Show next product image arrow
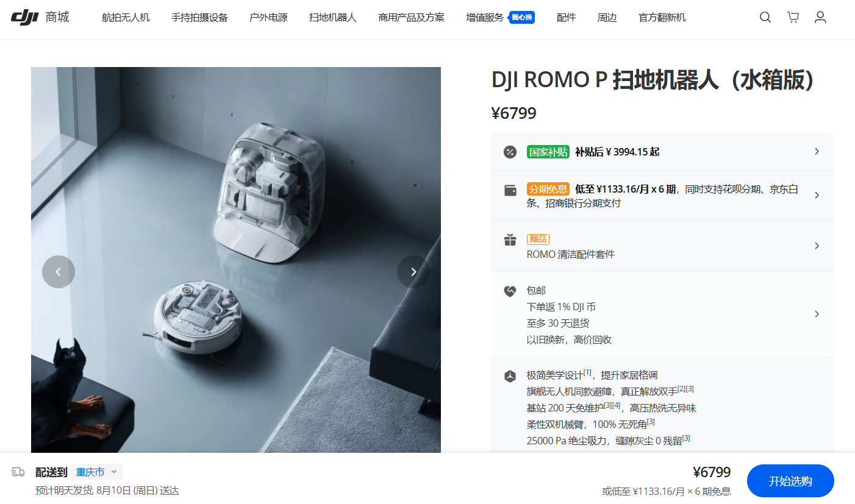Screen dimensions: 855x504 pos(413,272)
